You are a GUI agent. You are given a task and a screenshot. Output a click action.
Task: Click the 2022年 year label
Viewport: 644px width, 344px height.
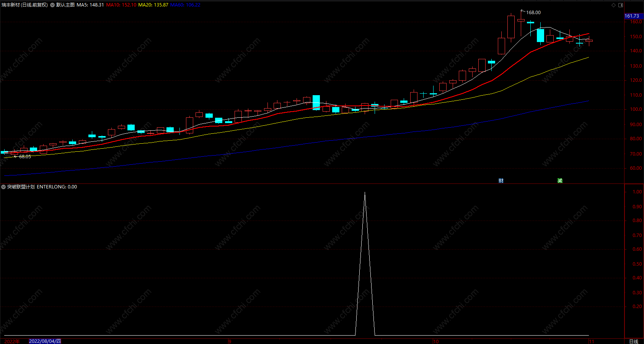click(x=12, y=341)
